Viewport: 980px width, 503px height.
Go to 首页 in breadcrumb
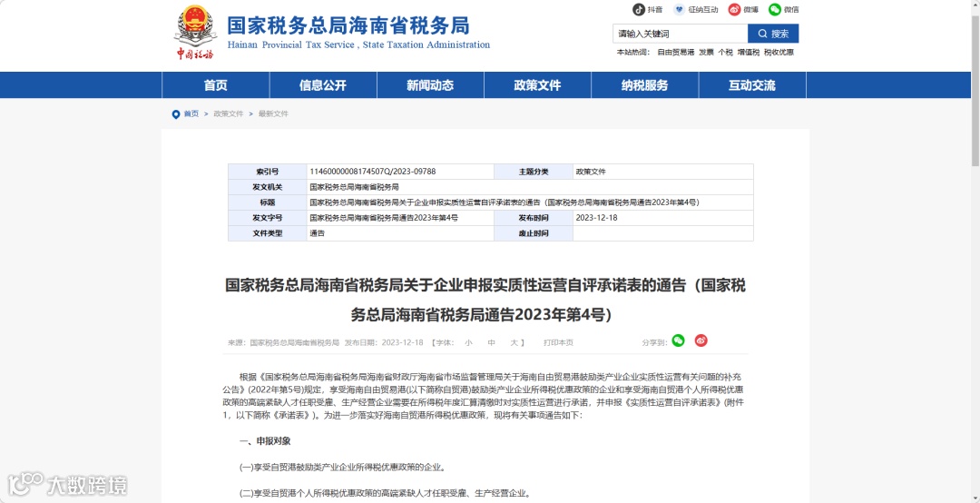tap(191, 113)
